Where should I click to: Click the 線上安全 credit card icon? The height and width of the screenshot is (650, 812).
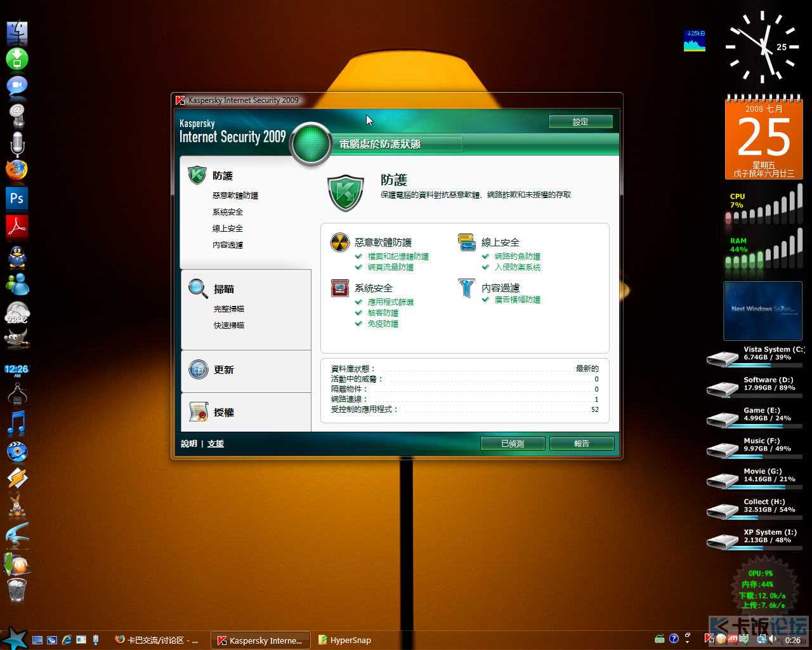click(x=467, y=242)
